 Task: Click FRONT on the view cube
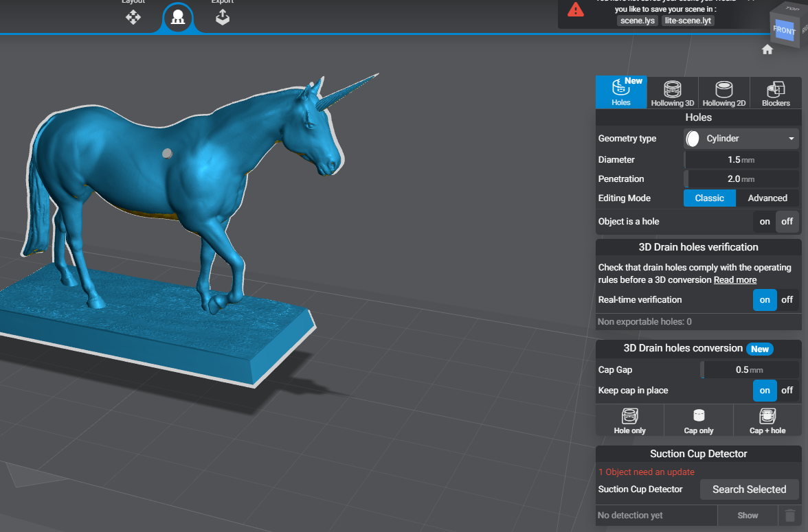click(x=783, y=30)
